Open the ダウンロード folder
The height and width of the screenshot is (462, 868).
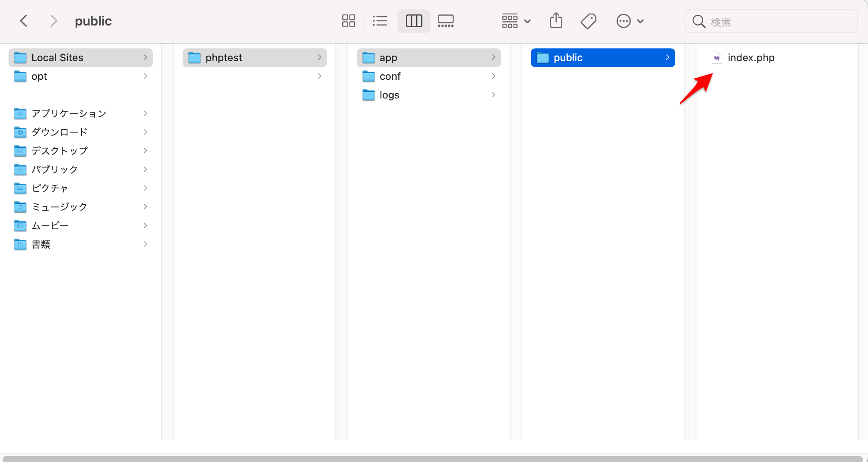[59, 132]
